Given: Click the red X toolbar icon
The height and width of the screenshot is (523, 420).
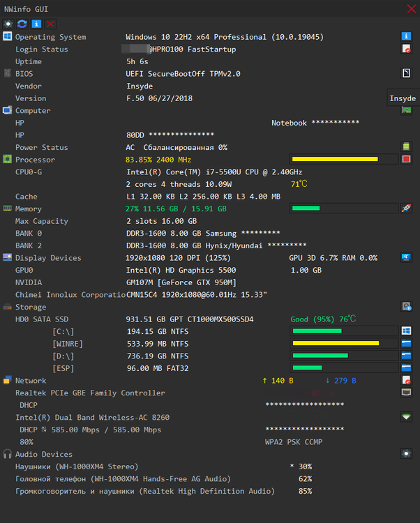Looking at the screenshot, I should (x=50, y=24).
